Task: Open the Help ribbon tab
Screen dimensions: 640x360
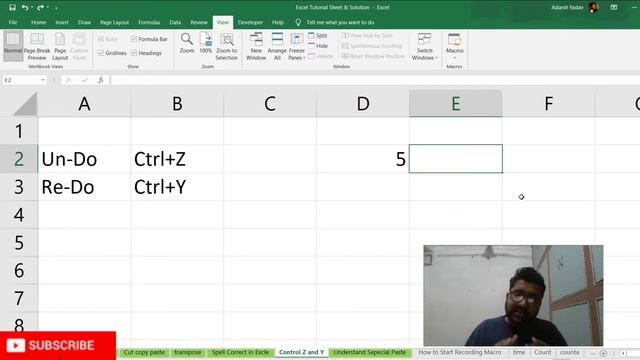Action: [278, 22]
